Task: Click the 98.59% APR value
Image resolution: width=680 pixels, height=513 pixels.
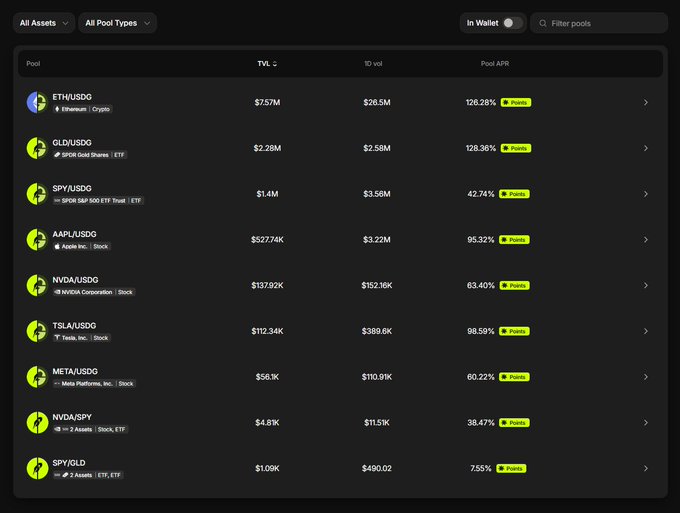Action: (481, 331)
